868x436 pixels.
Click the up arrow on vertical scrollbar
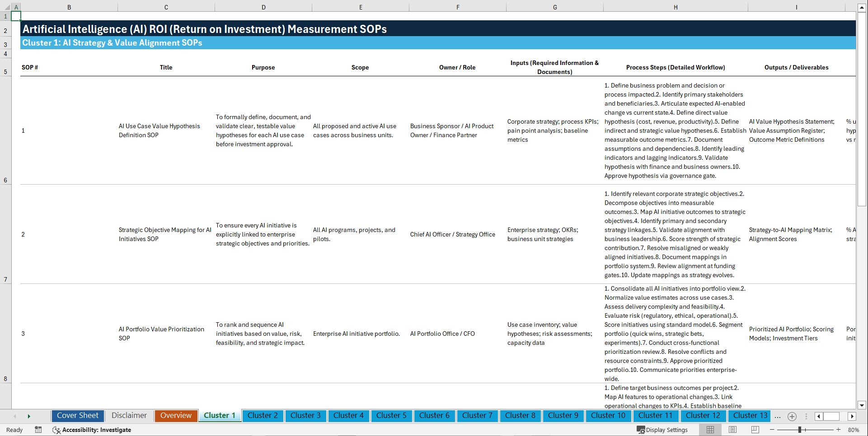(x=862, y=7)
